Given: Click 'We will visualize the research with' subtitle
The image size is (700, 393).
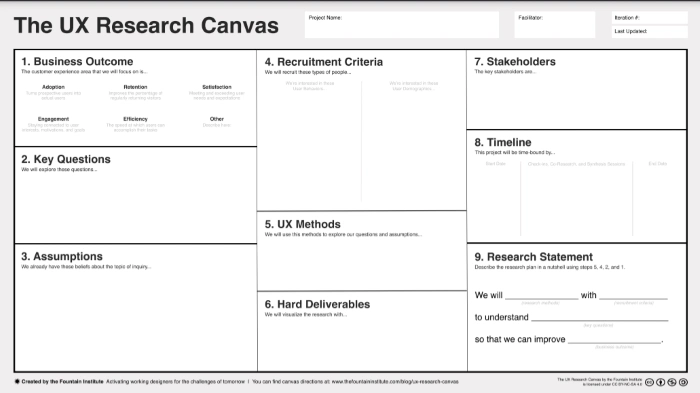Looking at the screenshot, I should click(306, 315).
